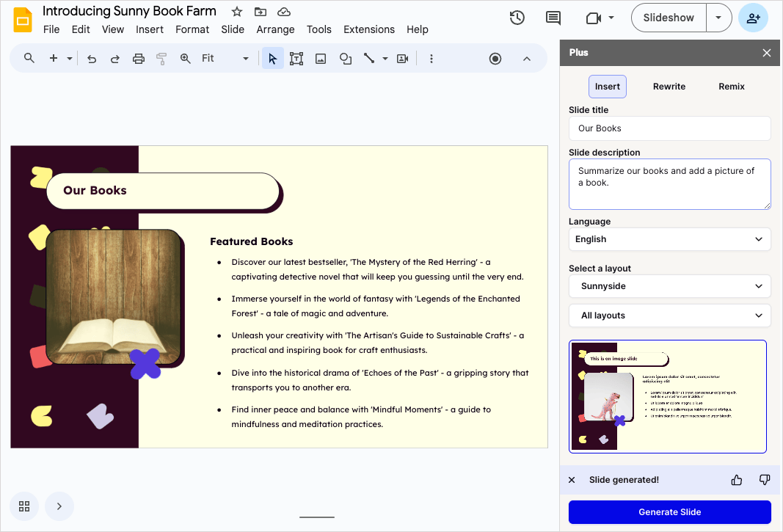Star the presentation title
783x532 pixels.
[236, 12]
